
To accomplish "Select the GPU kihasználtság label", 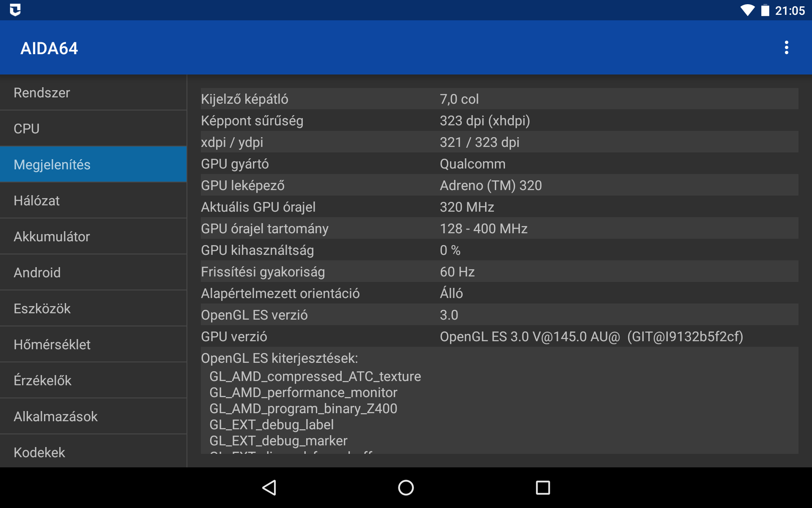I will coord(257,250).
